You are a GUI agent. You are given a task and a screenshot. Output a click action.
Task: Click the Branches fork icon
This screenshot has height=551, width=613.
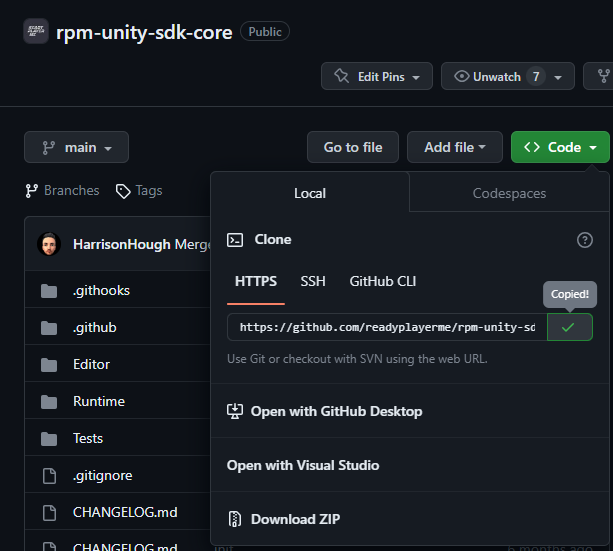click(32, 191)
